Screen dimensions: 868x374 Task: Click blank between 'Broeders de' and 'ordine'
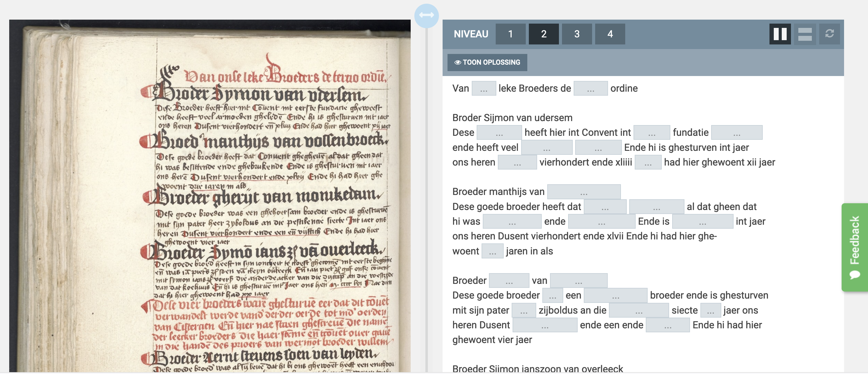pos(590,89)
